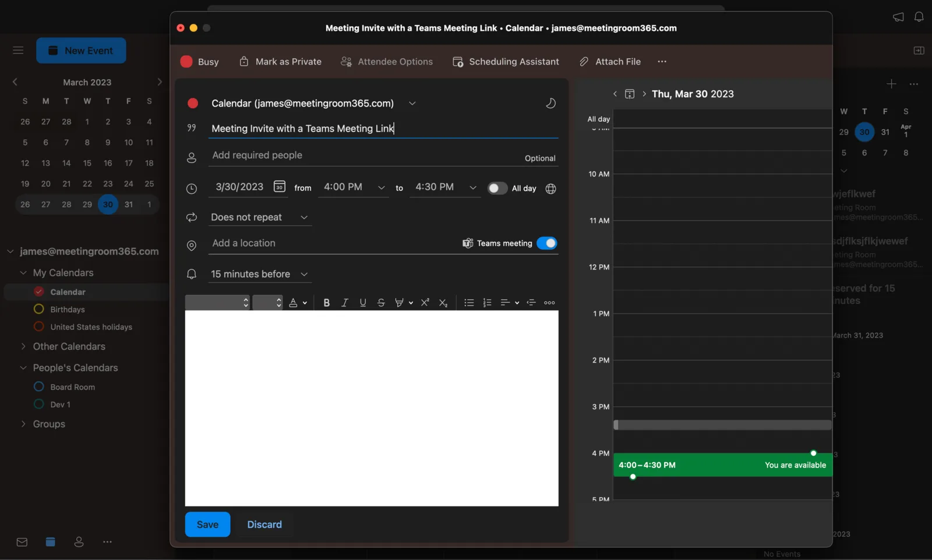The image size is (932, 560).
Task: Click the 4:00–4:30 PM event block
Action: tap(722, 465)
